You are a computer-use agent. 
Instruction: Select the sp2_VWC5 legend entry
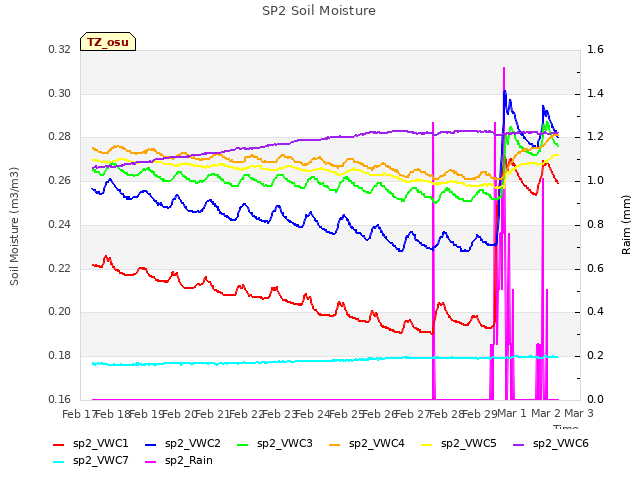(459, 444)
